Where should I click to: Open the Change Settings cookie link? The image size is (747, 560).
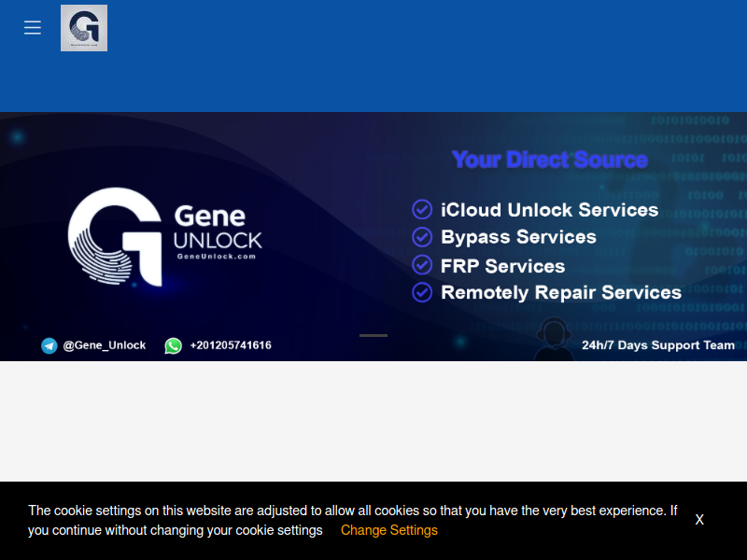pos(388,530)
